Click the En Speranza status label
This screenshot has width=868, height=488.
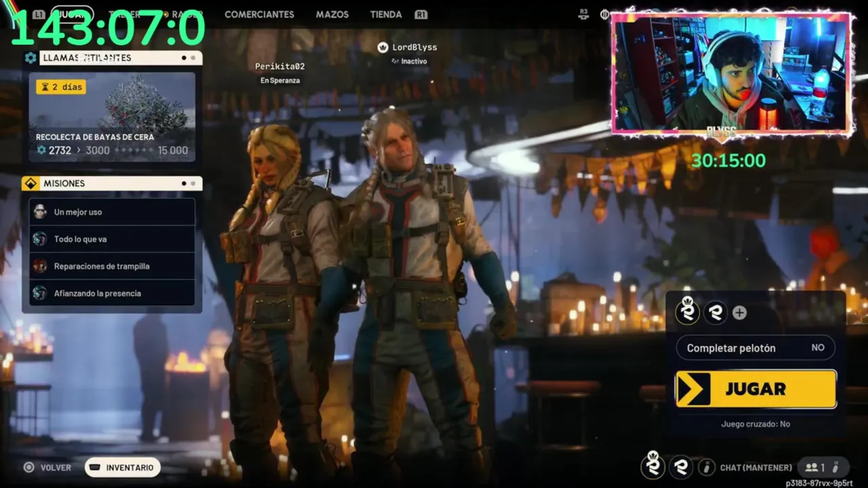[279, 80]
